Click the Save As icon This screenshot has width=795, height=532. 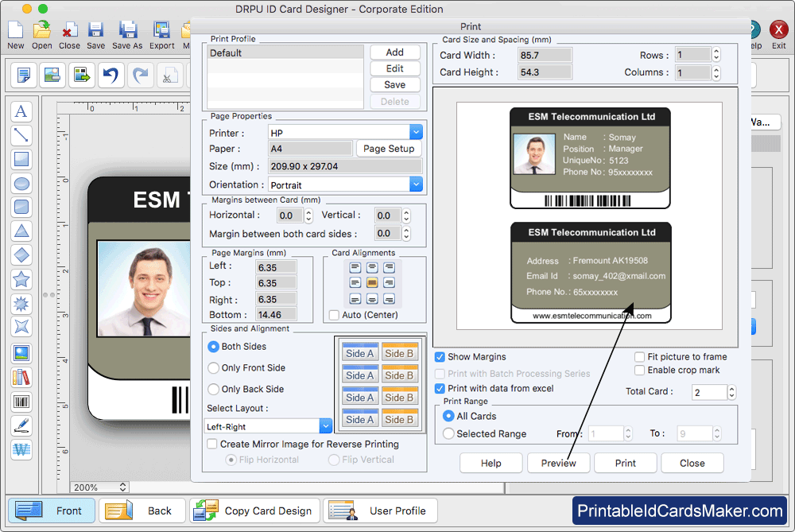pyautogui.click(x=127, y=30)
